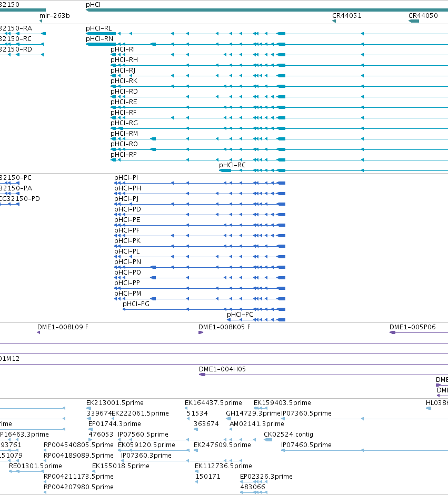Click the 32150-PC protein label
Image resolution: width=448 pixels, height=495 pixels.
[15, 178]
